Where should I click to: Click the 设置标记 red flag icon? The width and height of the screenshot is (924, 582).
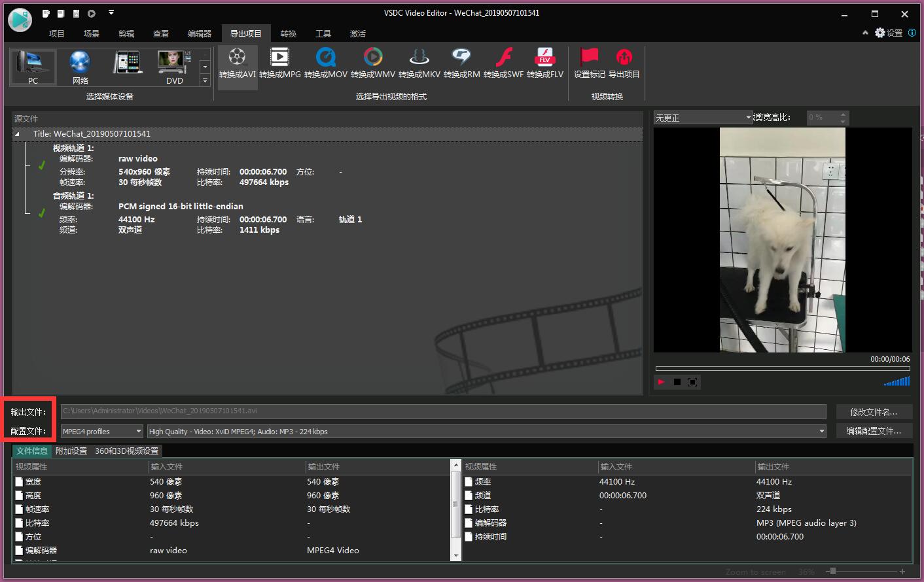click(590, 64)
